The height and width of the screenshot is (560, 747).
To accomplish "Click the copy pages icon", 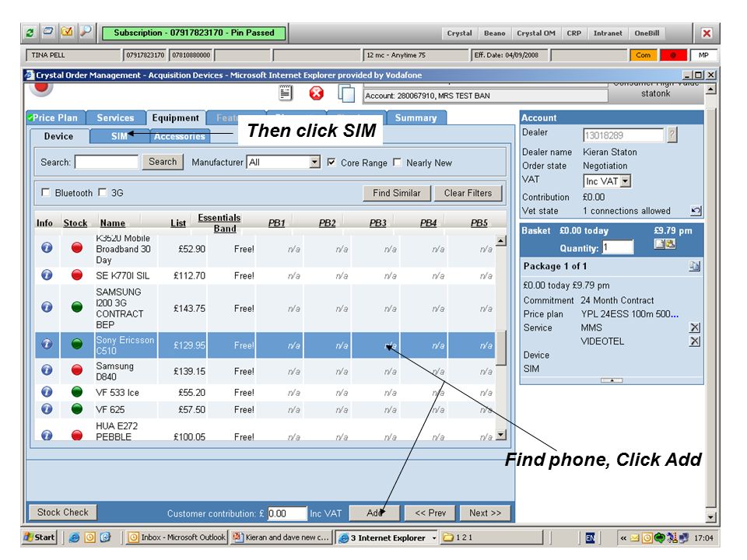I will point(346,93).
